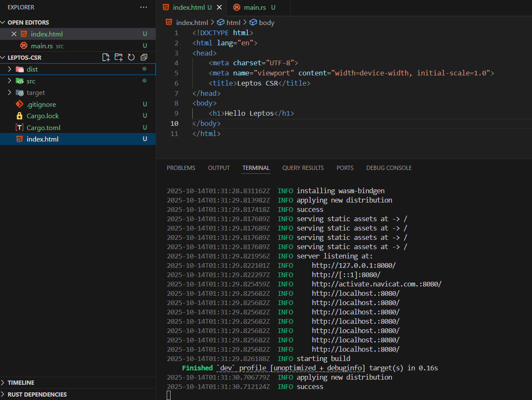Click the html element breadcrumb symbol icon

221,22
